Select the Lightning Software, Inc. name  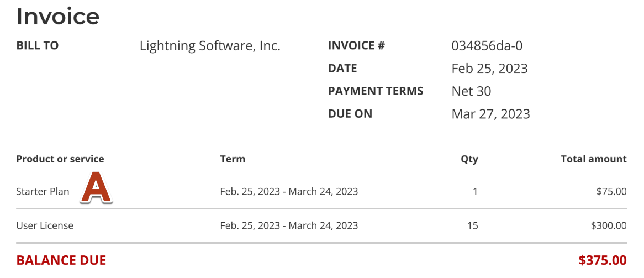(210, 46)
